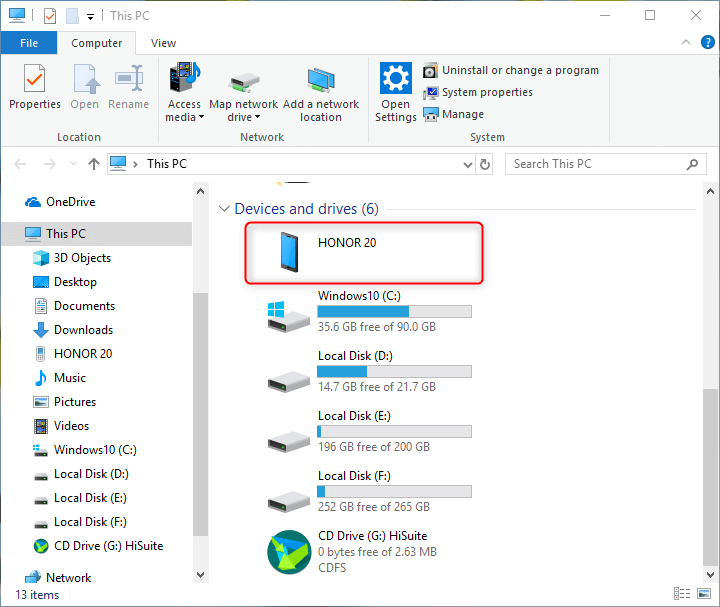Click New folder icon in title bar

click(x=72, y=16)
